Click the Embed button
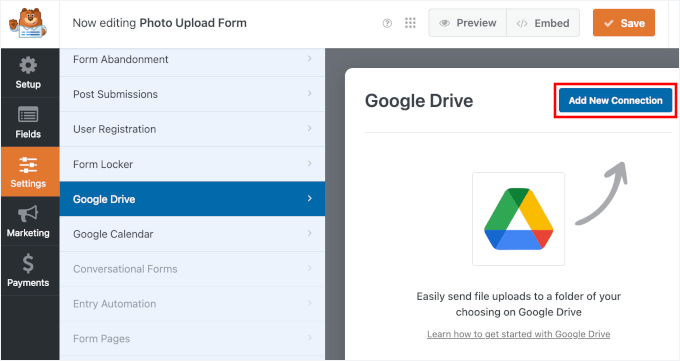Viewport: 680px width, 361px height. click(x=543, y=23)
